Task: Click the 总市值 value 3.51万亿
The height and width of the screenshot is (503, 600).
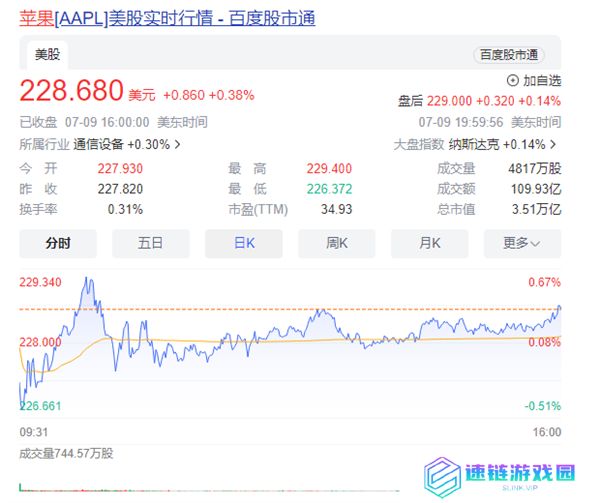Action: click(536, 209)
